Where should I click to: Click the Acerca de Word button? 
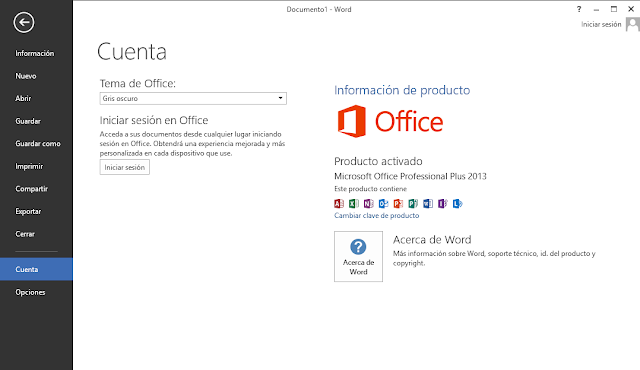[x=358, y=257]
